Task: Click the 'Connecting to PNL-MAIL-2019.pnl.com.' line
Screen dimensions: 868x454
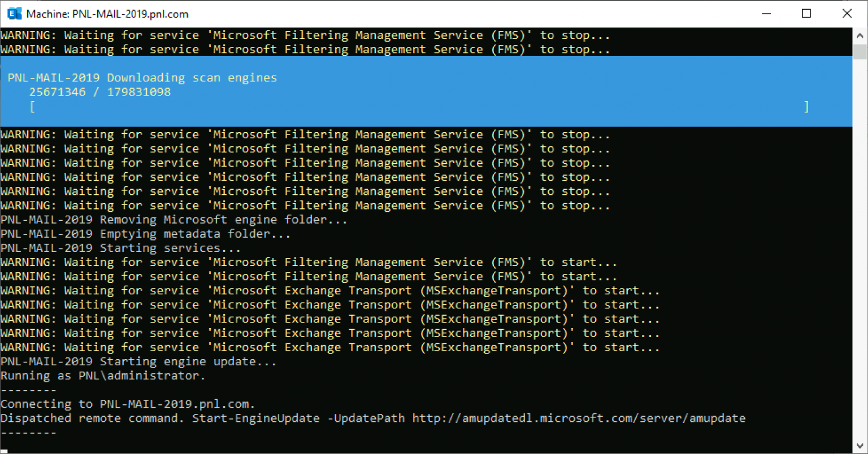Action: (128, 404)
